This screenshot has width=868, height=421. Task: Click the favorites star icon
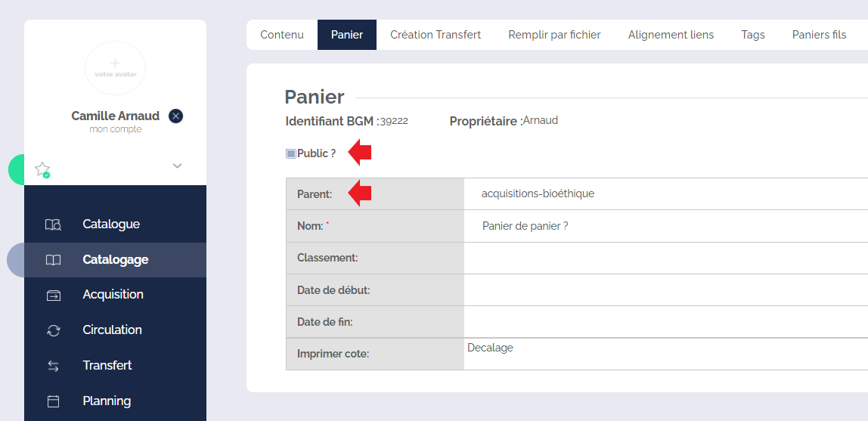click(x=42, y=169)
